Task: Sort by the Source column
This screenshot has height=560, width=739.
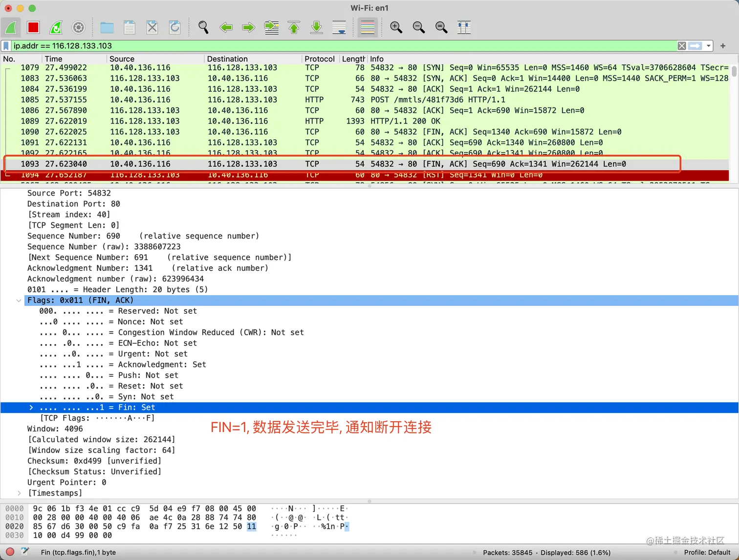Action: (155, 59)
